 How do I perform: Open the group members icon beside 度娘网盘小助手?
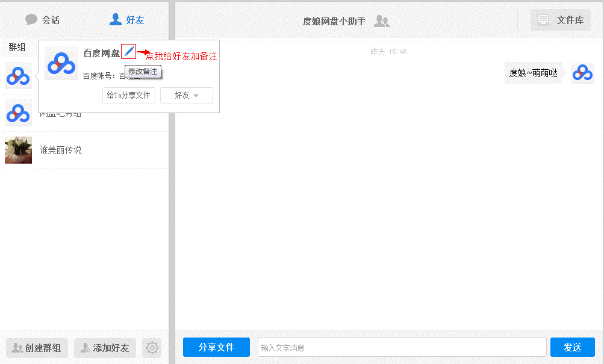pos(382,21)
